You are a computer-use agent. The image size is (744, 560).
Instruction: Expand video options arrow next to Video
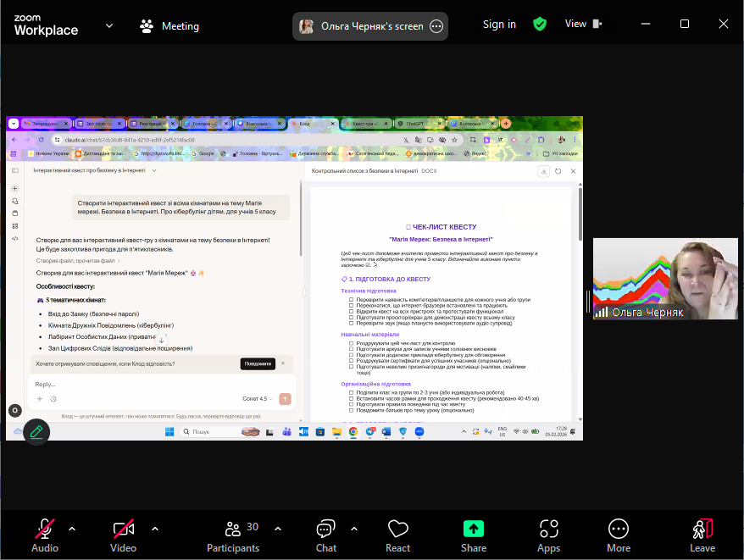pos(155,529)
